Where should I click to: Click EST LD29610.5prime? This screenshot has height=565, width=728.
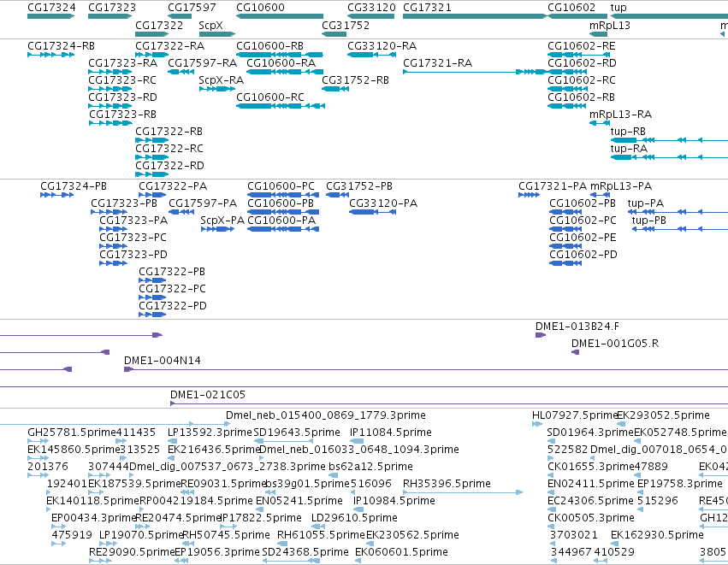pos(318,527)
